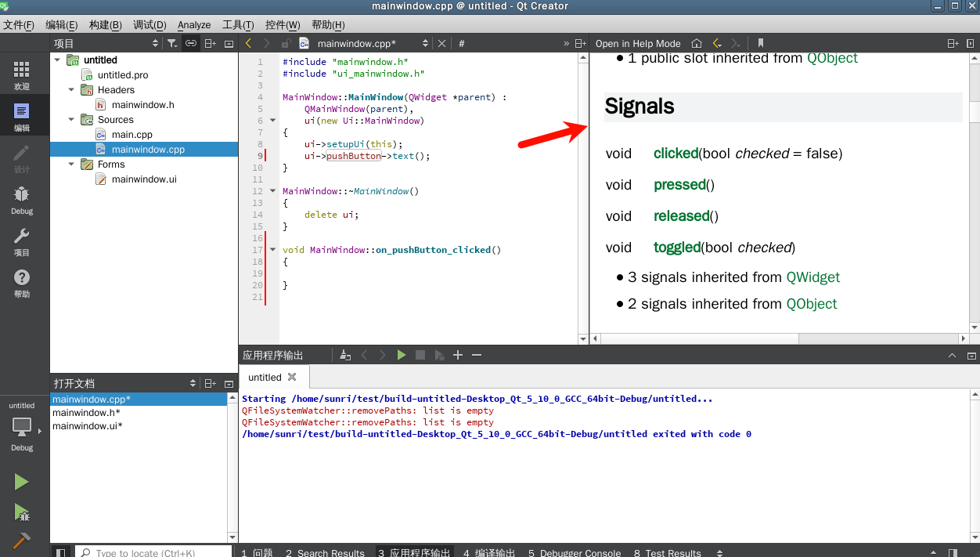The width and height of the screenshot is (980, 557).
Task: Collapse the Sources folder in project tree
Action: [x=71, y=120]
